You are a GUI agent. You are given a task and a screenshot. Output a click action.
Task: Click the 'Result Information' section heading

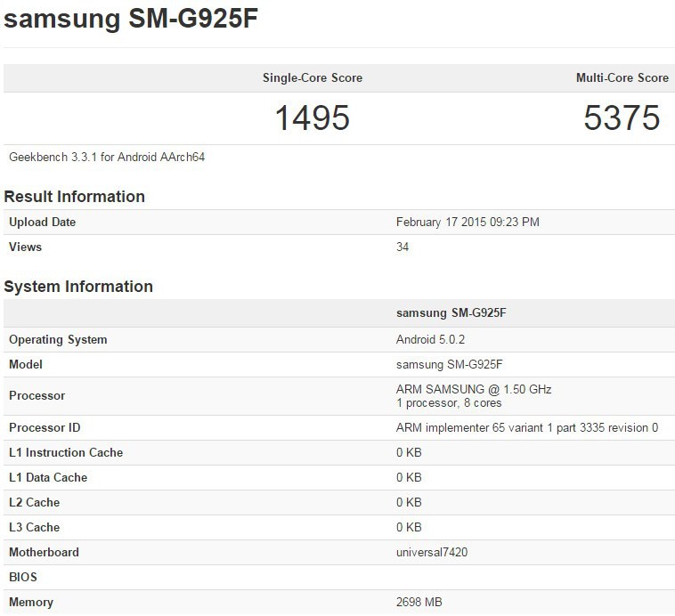(75, 197)
